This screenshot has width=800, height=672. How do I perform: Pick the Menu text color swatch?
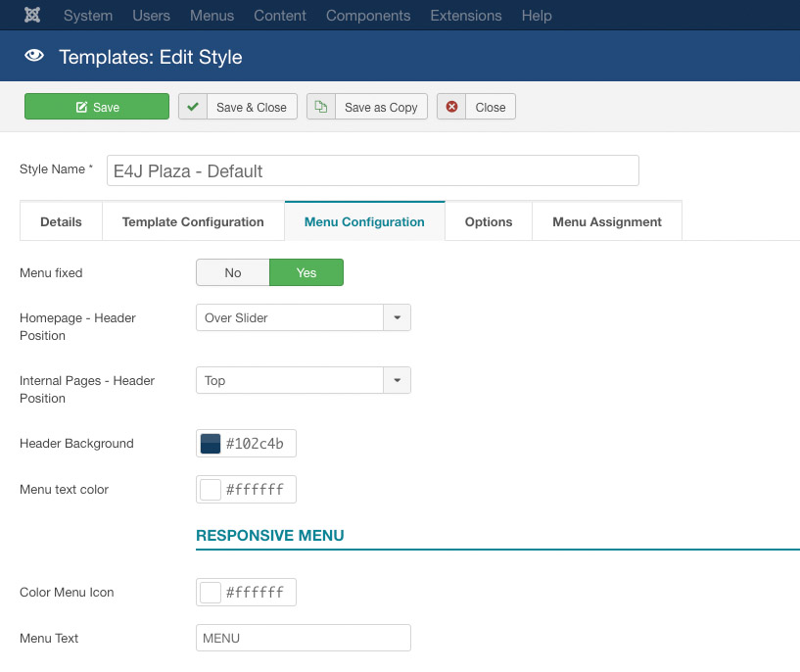(x=211, y=489)
